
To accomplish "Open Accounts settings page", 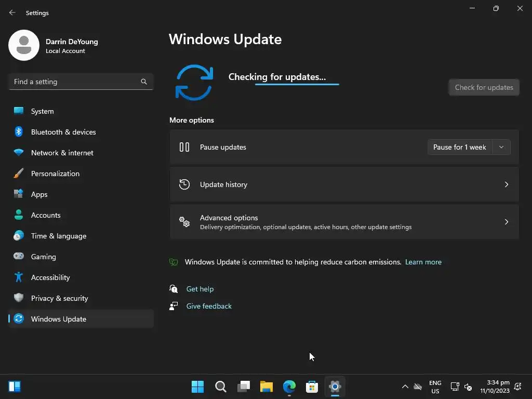I will point(81,215).
